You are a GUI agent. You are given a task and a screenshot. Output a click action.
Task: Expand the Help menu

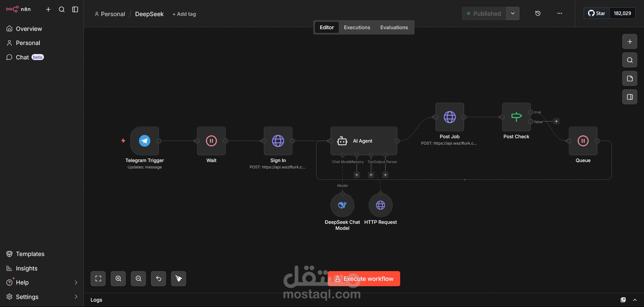42,283
